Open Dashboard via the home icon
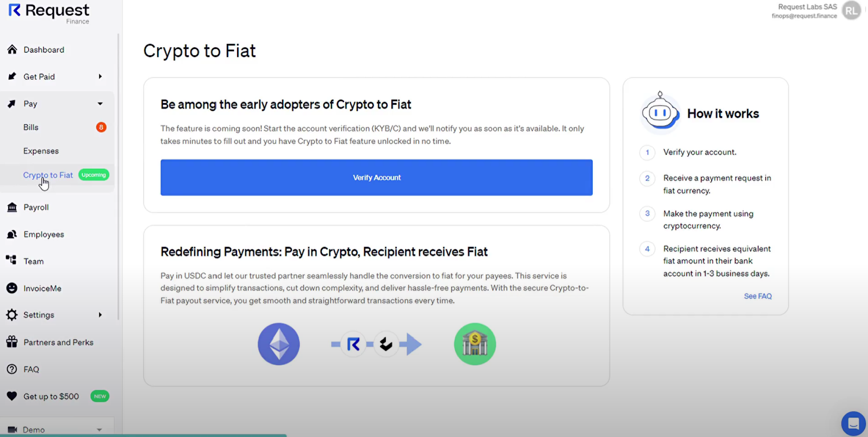 click(12, 49)
